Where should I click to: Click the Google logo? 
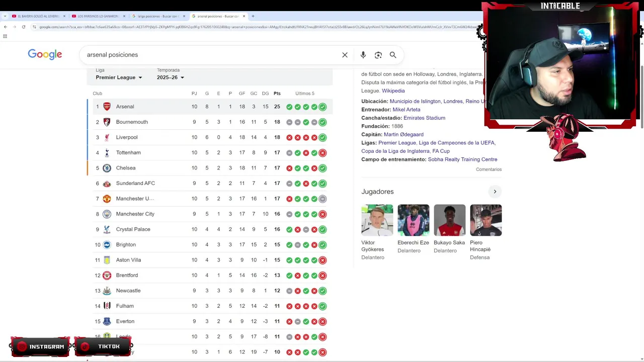click(45, 54)
